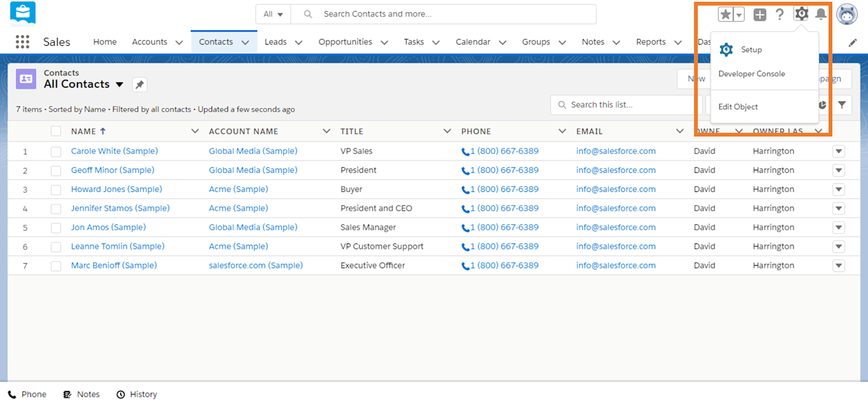
Task: Open the Notifications bell icon
Action: pyautogui.click(x=821, y=14)
